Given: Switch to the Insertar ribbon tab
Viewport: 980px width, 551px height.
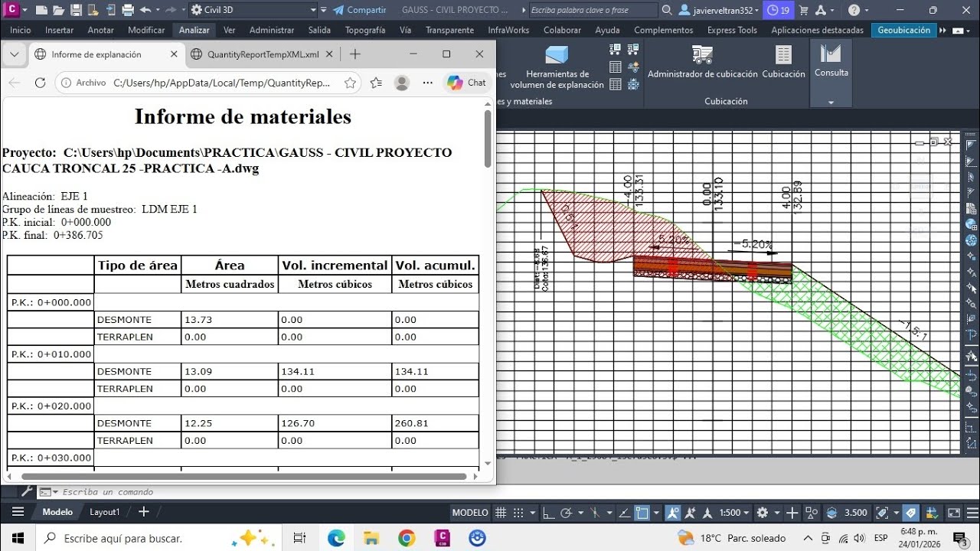Looking at the screenshot, I should [60, 30].
